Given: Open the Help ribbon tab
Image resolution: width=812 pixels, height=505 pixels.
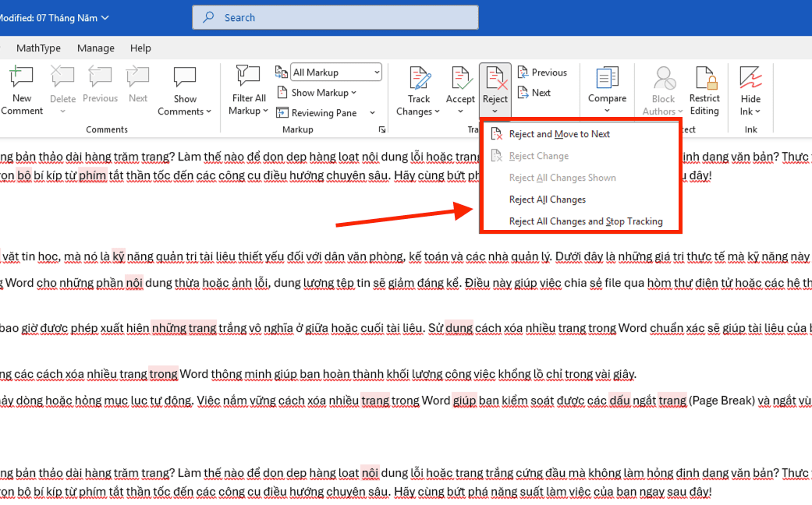Looking at the screenshot, I should (140, 48).
